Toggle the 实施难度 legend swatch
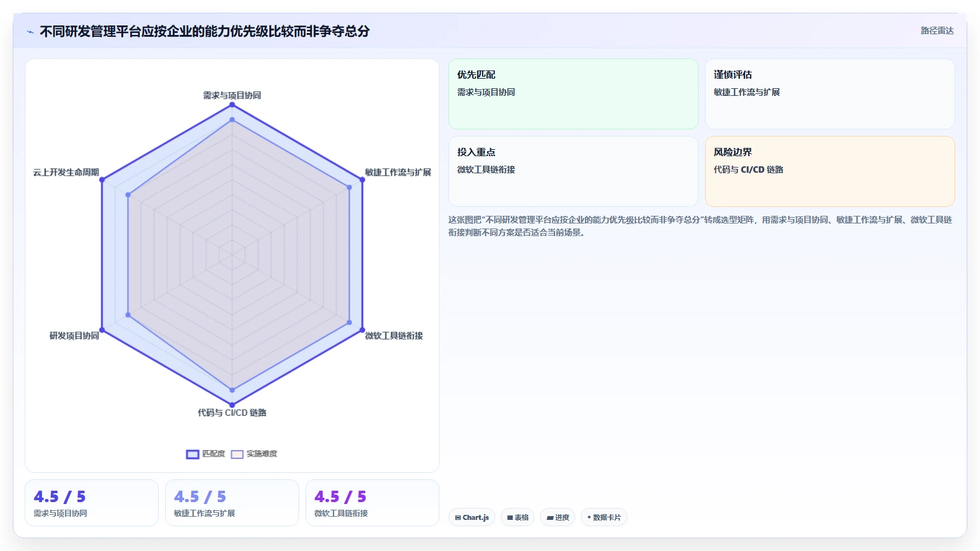Viewport: 980px width, 551px height. (238, 454)
